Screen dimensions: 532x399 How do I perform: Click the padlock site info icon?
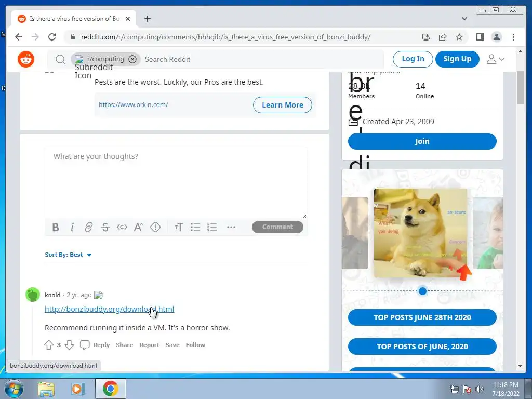point(72,37)
